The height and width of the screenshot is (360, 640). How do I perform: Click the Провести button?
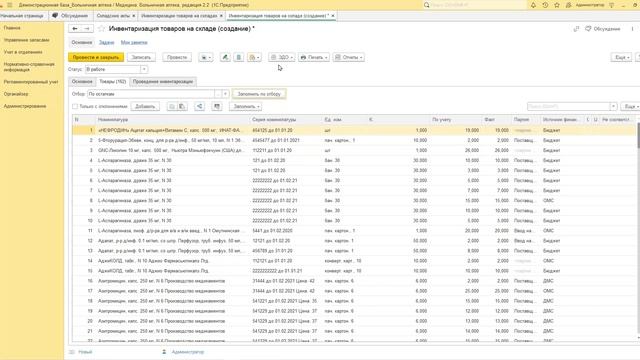177,58
